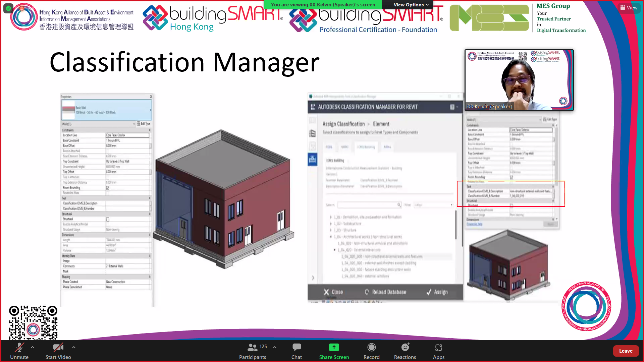The height and width of the screenshot is (362, 644).
Task: Expand 1_02 Substructure tree node
Action: click(x=331, y=224)
